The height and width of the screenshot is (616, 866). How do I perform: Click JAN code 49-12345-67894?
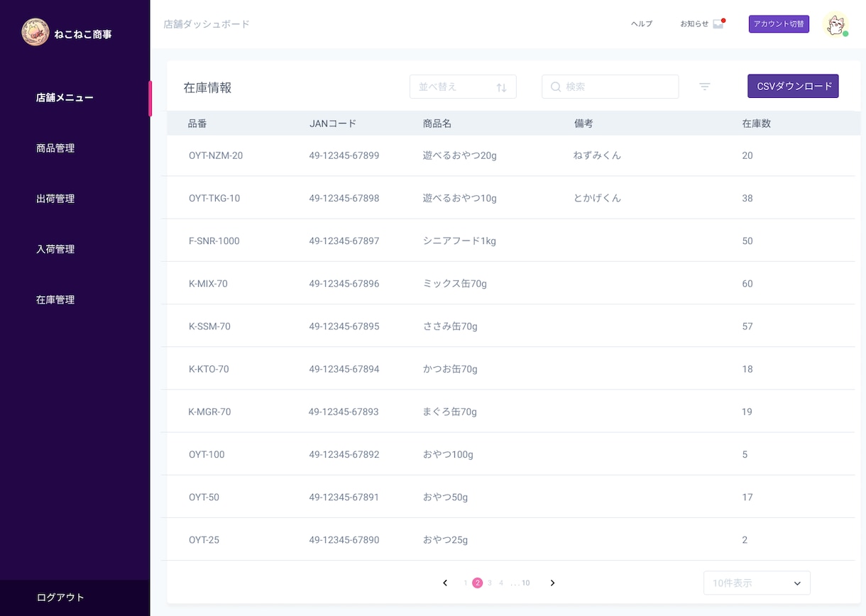[344, 369]
